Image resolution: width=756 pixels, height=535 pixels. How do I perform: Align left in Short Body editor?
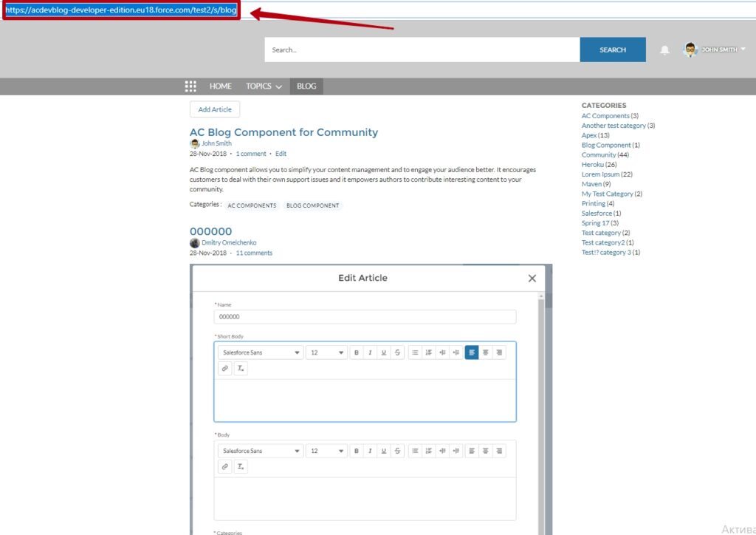pyautogui.click(x=472, y=352)
